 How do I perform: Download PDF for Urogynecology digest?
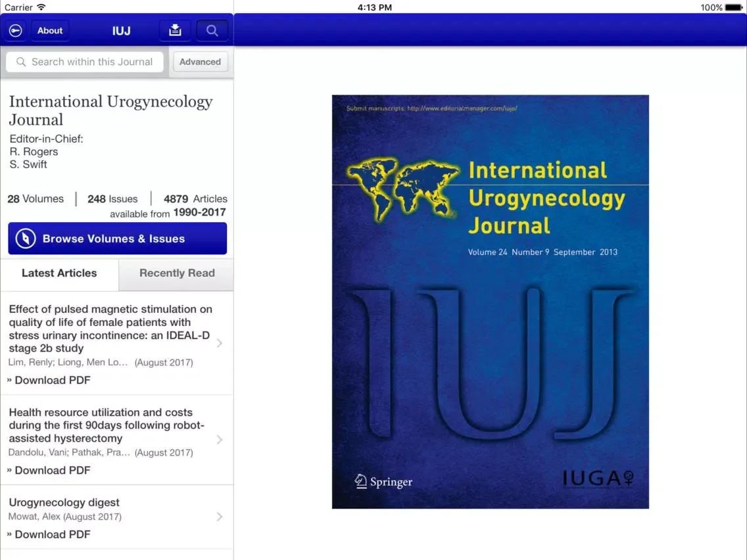tap(49, 535)
